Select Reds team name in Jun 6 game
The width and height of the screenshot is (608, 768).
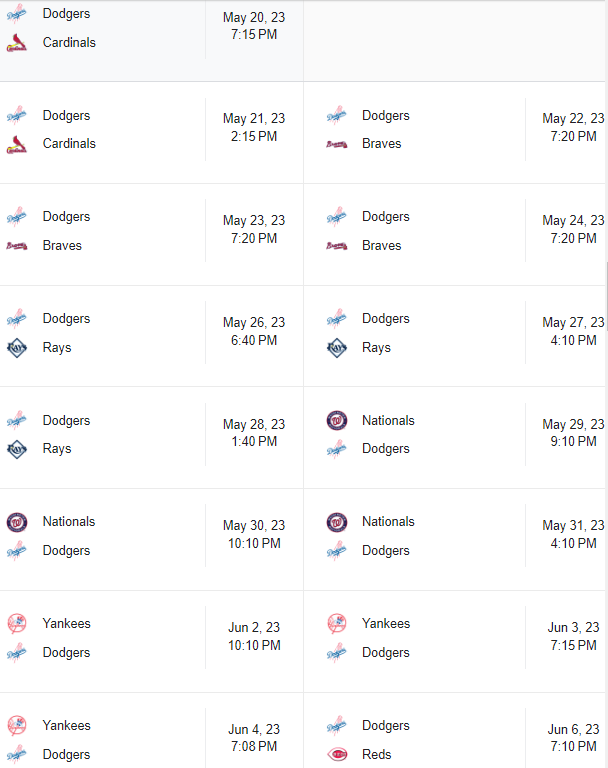[376, 755]
